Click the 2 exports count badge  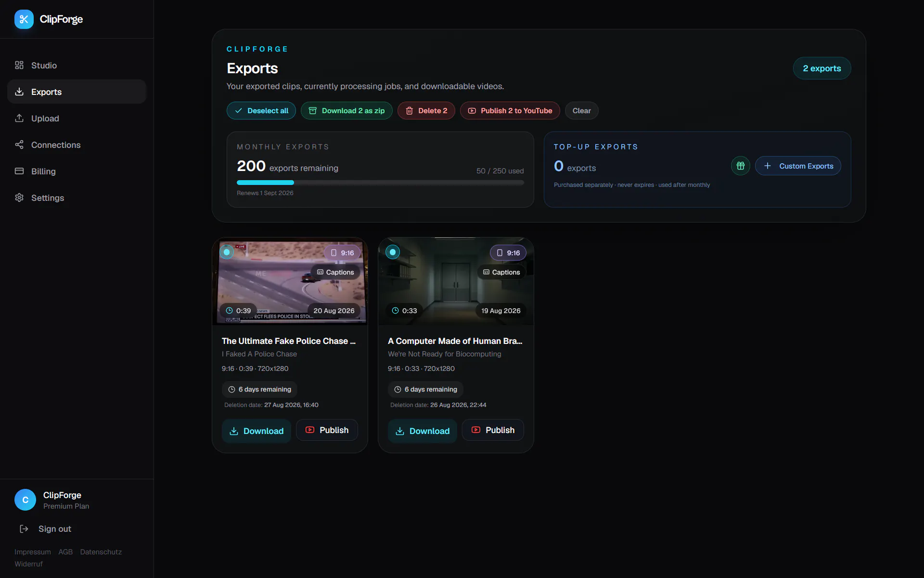point(822,68)
